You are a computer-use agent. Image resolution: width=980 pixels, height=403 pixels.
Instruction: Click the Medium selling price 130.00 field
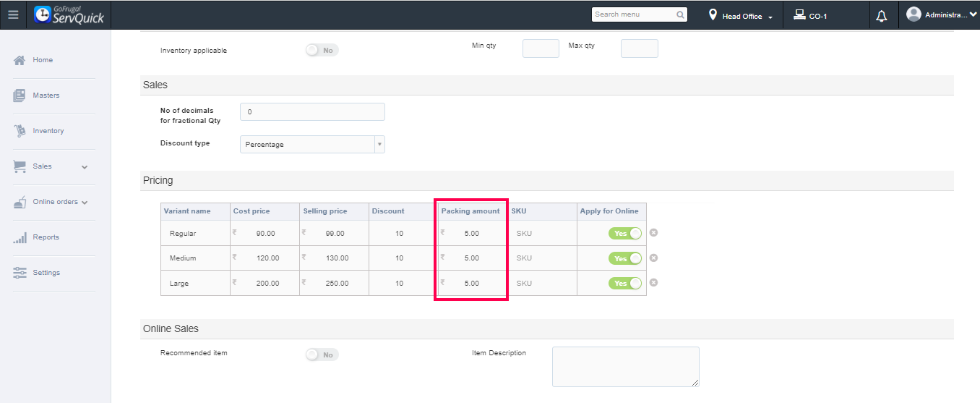tap(334, 258)
